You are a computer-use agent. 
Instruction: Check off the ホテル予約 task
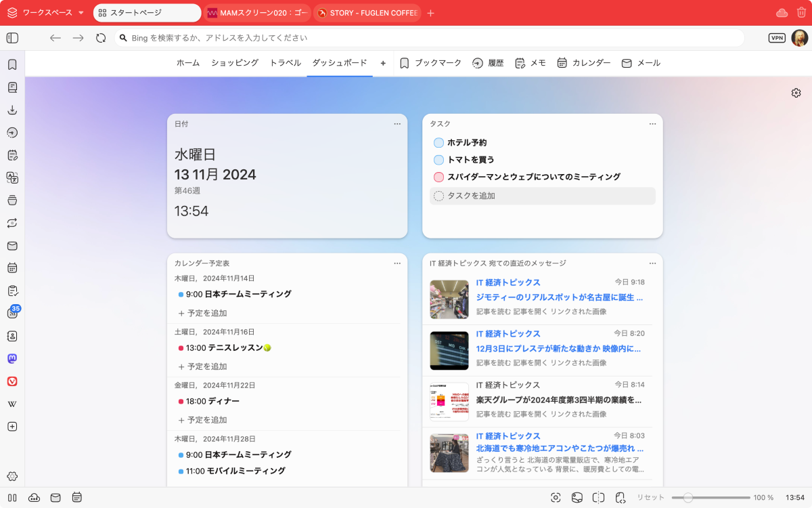pyautogui.click(x=438, y=143)
